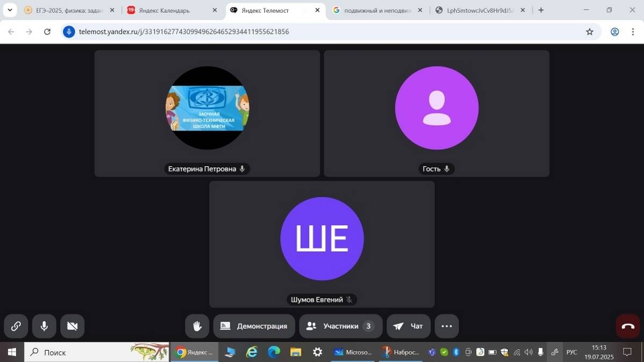Screen dimensions: 644x362
Task: Copy the meeting link with the chain icon
Action: [x=16, y=326]
